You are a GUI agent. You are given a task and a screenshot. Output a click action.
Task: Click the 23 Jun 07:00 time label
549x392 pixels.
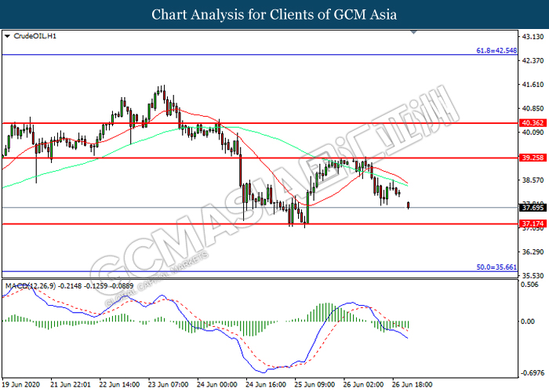168,384
